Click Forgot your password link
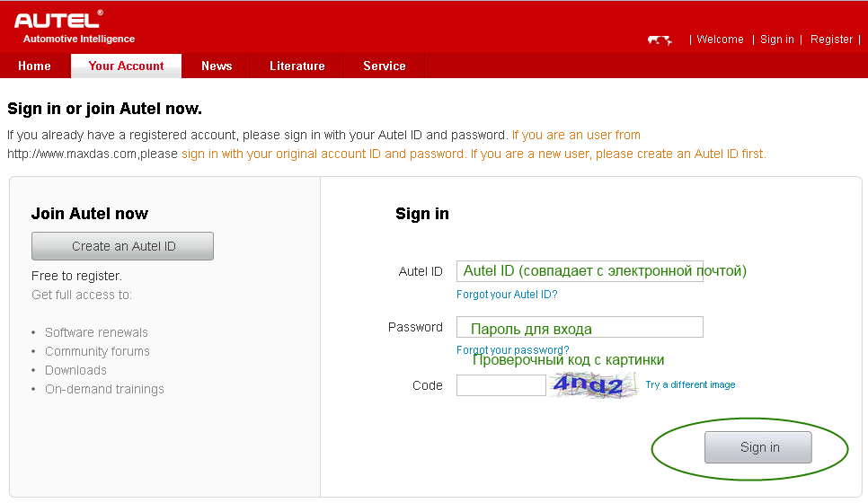 [512, 349]
